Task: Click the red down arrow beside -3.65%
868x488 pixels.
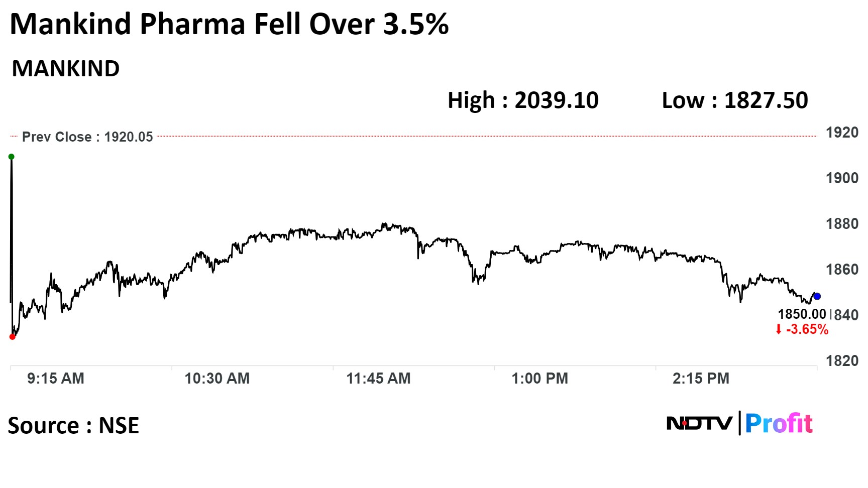Action: [779, 329]
